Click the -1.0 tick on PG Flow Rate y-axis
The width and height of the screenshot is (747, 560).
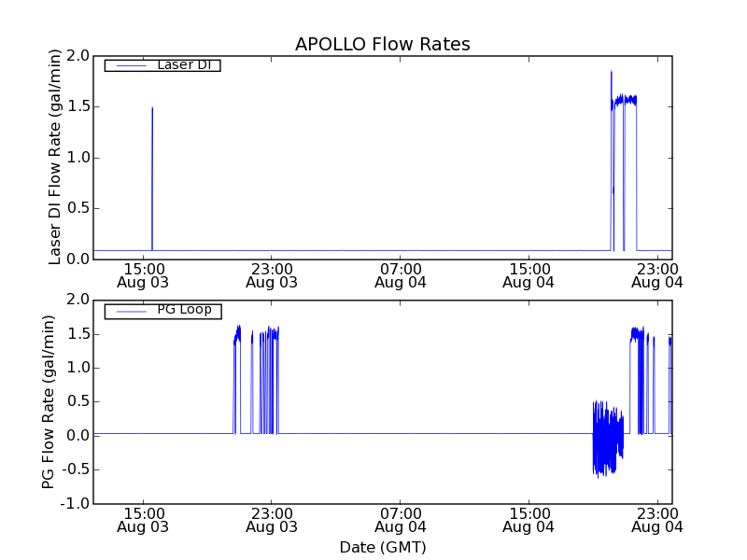pyautogui.click(x=75, y=504)
